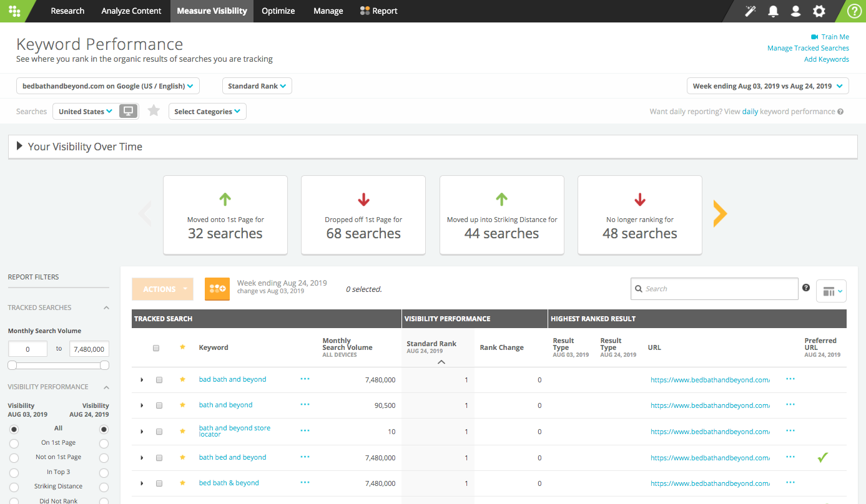Image resolution: width=866 pixels, height=504 pixels.
Task: Open the Manage menu
Action: (x=328, y=11)
